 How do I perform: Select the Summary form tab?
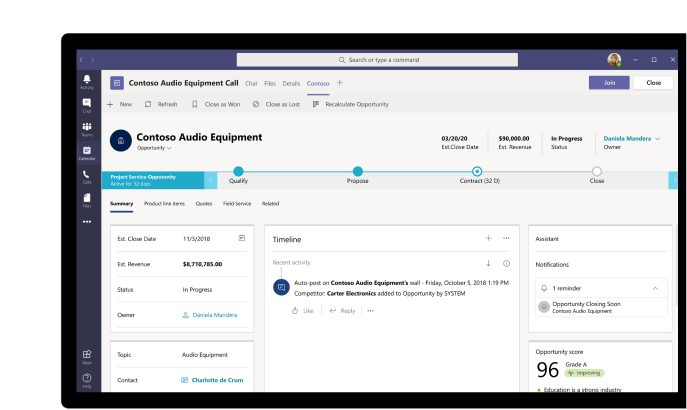[x=121, y=204]
